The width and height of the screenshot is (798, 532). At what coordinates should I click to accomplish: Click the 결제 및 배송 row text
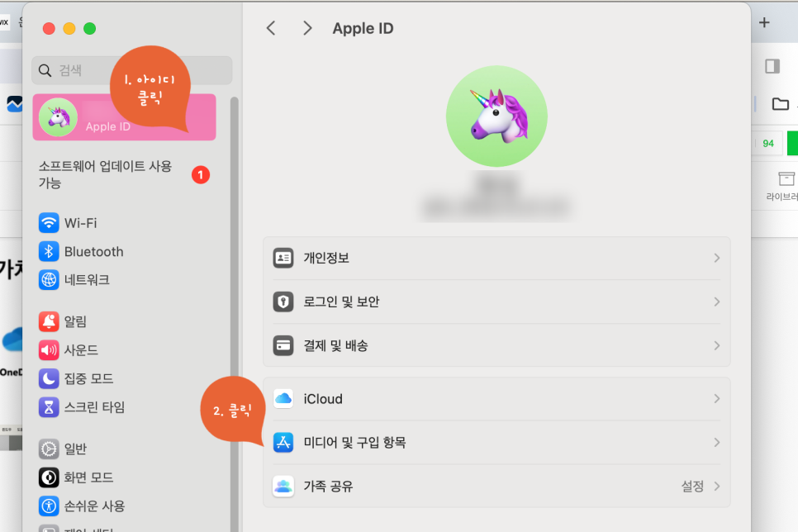[335, 345]
